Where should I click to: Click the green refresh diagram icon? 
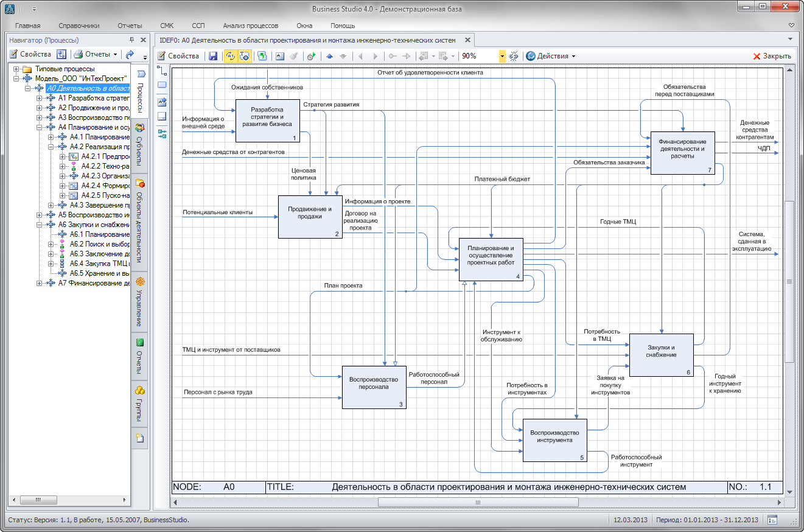pyautogui.click(x=262, y=56)
